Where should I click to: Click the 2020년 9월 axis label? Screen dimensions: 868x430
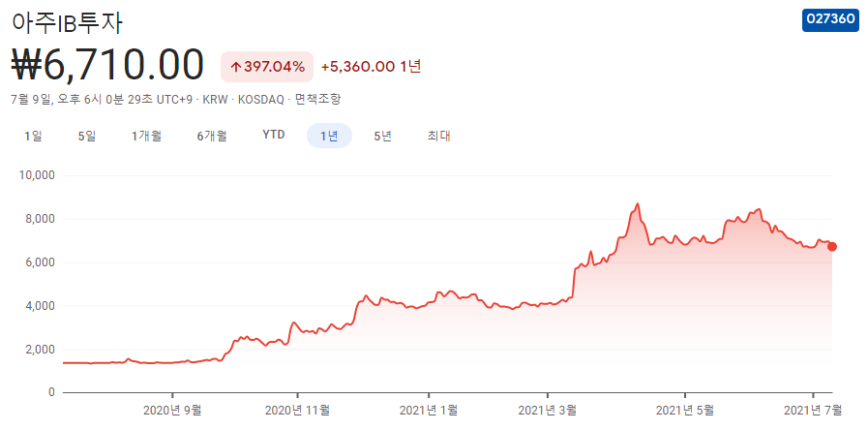(172, 411)
